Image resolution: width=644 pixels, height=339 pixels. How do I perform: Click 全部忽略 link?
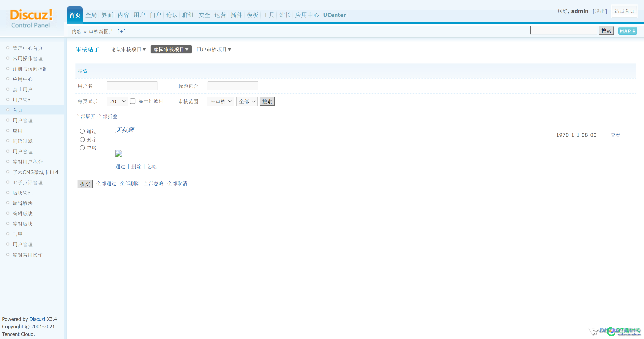tap(154, 184)
